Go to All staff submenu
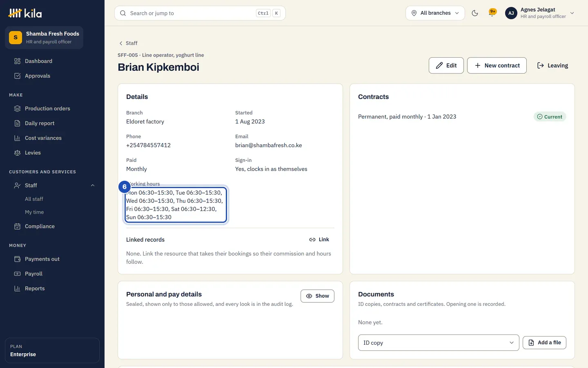 click(34, 199)
